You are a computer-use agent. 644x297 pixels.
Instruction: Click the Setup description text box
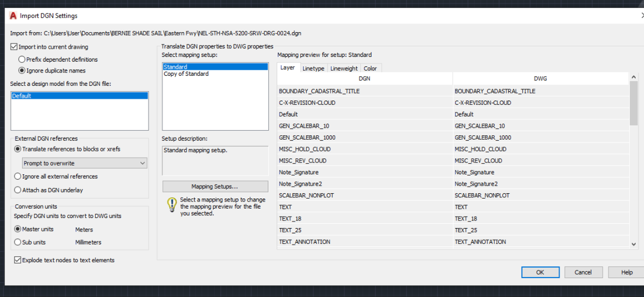(216, 160)
